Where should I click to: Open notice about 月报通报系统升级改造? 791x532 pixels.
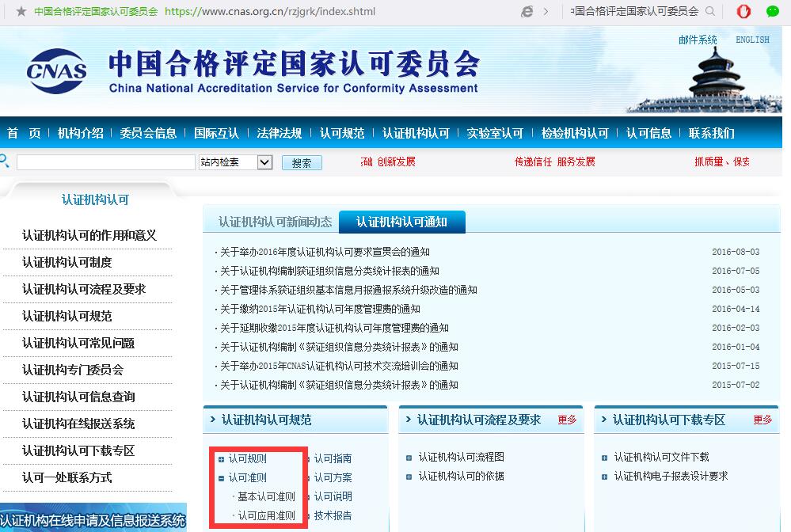(348, 290)
